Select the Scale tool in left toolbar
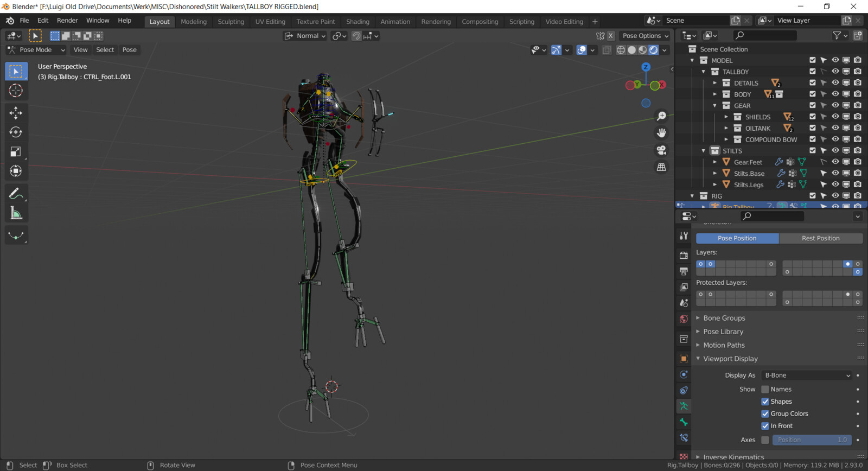Image resolution: width=868 pixels, height=471 pixels. click(x=16, y=152)
